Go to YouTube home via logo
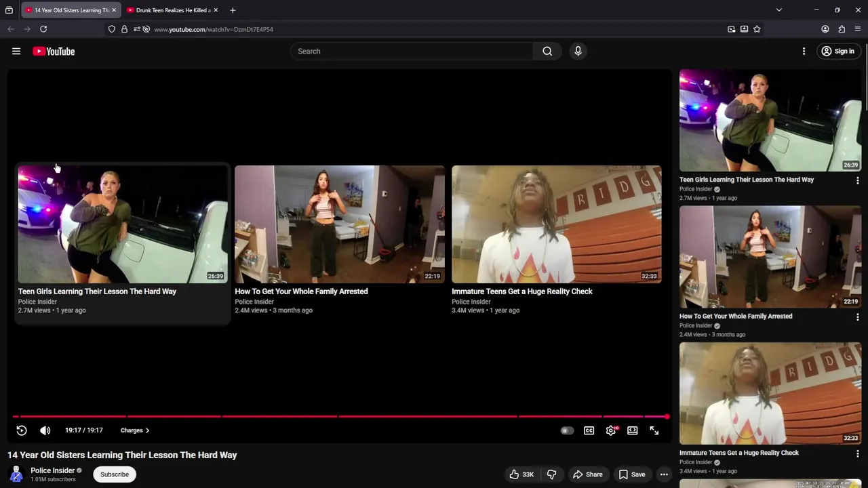Screen dimensions: 868x488 click(54, 52)
